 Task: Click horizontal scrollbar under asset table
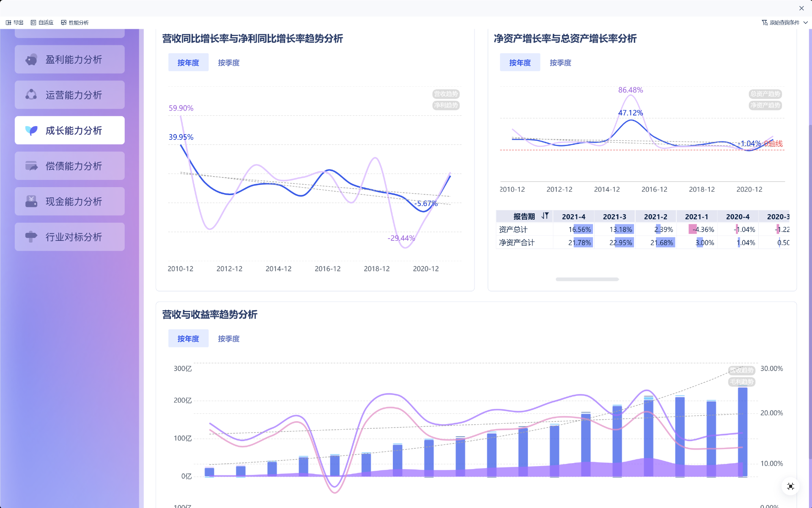click(587, 279)
